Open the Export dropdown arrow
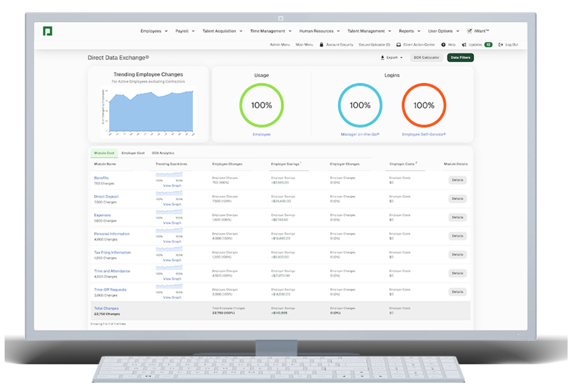Viewport: 588px width, 392px height. pos(401,58)
